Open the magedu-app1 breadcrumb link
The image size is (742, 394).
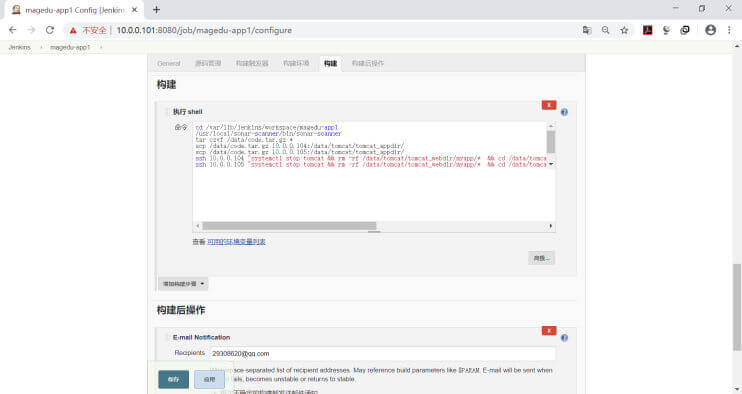(70, 47)
